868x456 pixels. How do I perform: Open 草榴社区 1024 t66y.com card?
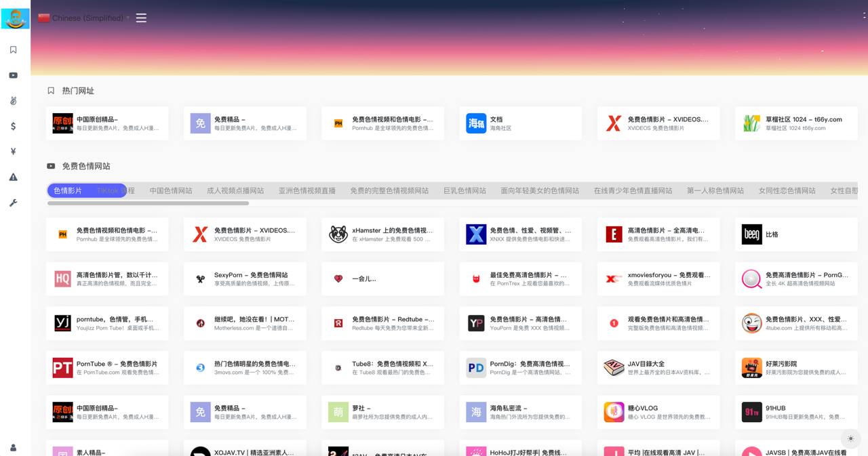(x=796, y=123)
